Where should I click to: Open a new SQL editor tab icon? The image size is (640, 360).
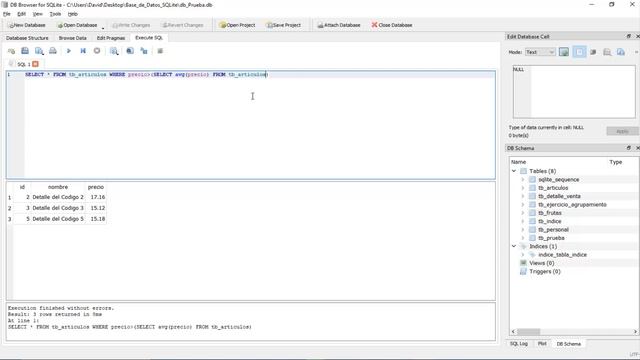[11, 51]
